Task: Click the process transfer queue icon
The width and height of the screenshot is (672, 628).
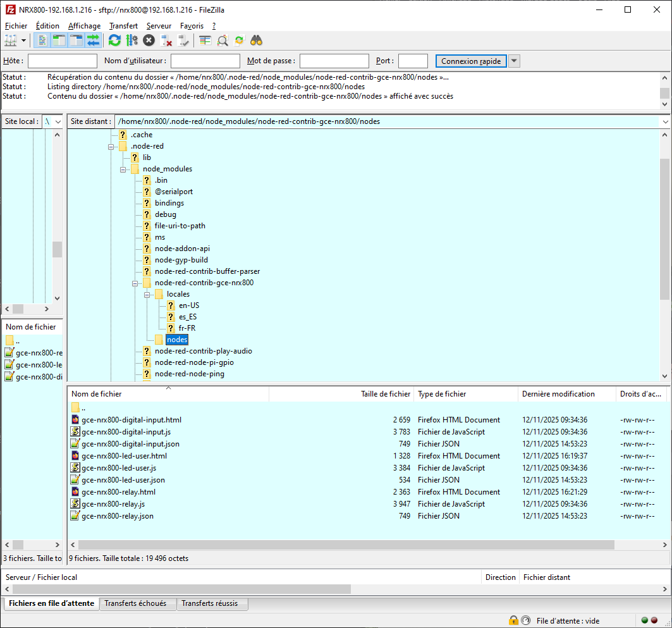Action: coord(131,40)
